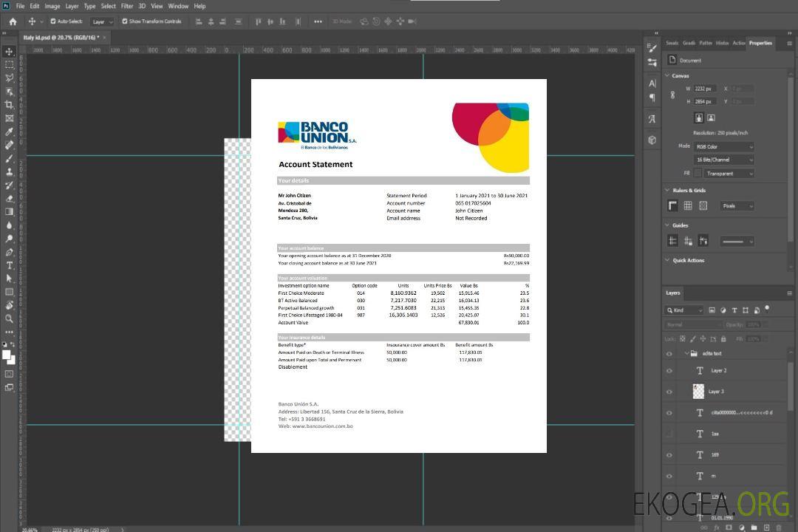Screen dimensions: 798x532
Task: Select landscape canvas orientation button
Action: pos(711,118)
